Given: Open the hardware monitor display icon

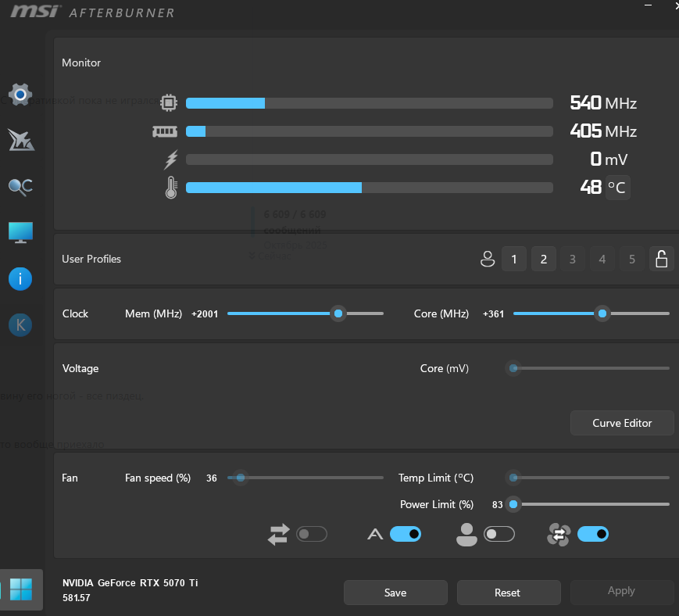Looking at the screenshot, I should 20,232.
